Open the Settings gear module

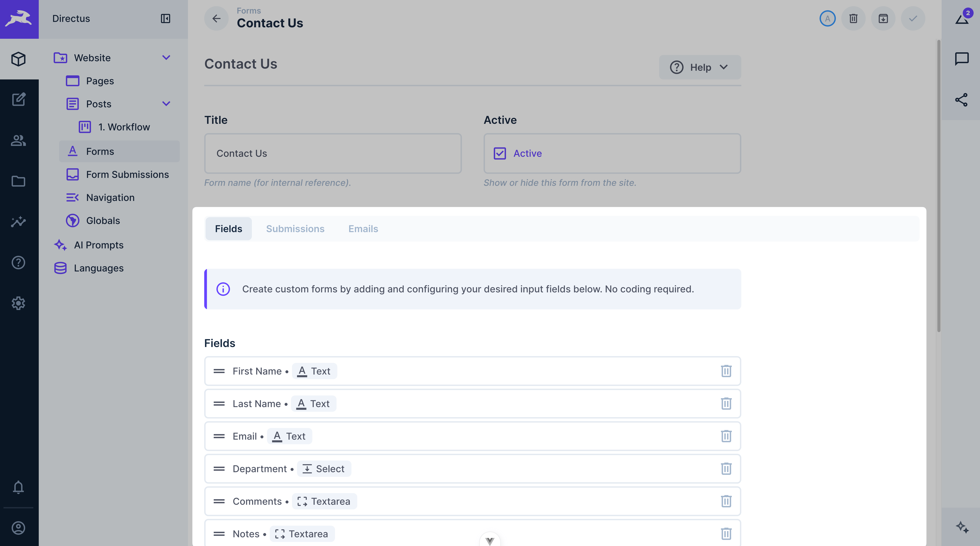[x=18, y=303]
